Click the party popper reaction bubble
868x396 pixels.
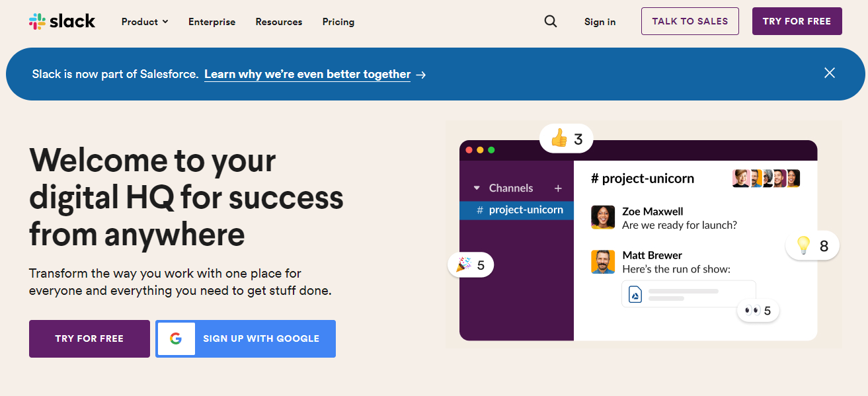(471, 265)
